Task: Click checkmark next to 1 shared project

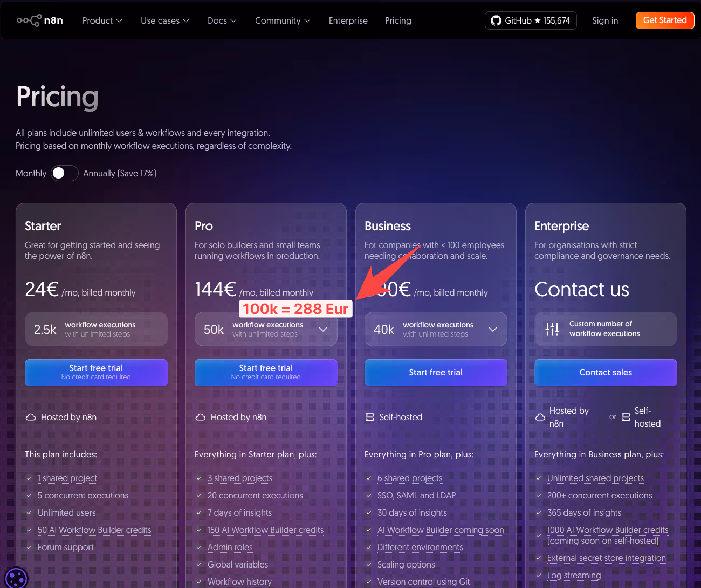Action: (x=29, y=478)
